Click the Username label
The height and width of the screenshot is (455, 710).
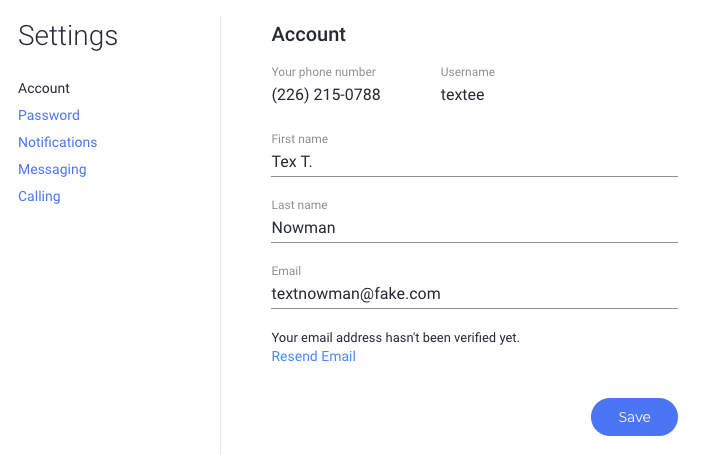coord(468,72)
